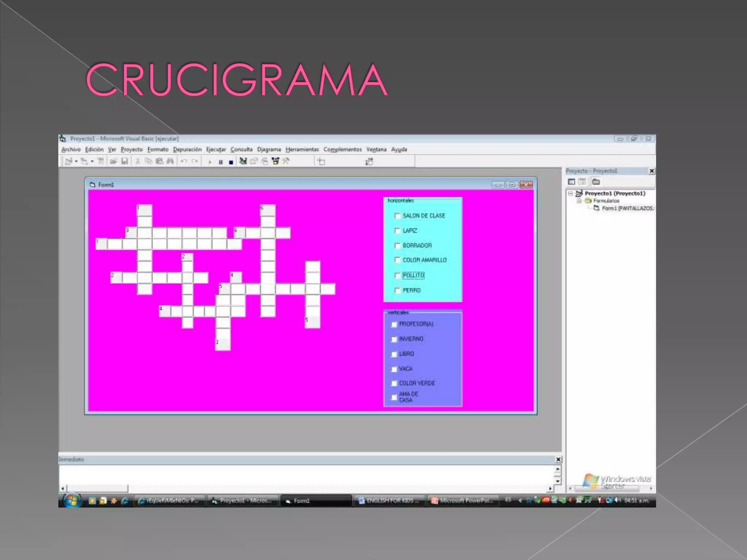The image size is (747, 560).
Task: Tick the POLLITO checkbox
Action: 398,276
